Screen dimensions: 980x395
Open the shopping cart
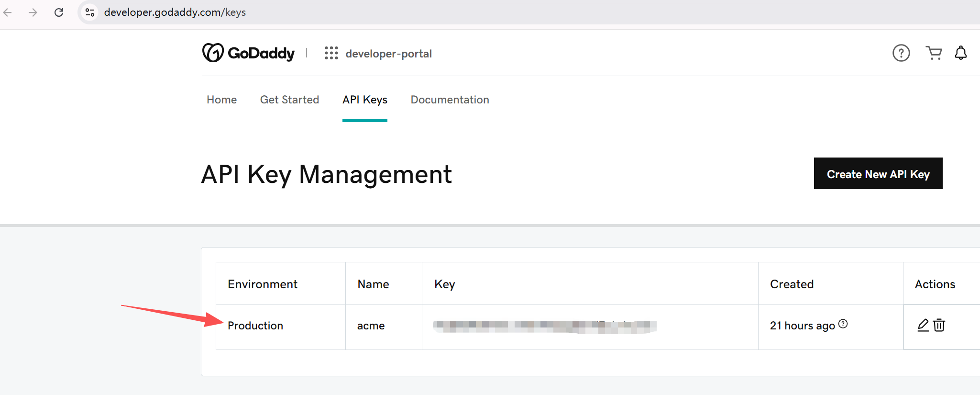(934, 53)
